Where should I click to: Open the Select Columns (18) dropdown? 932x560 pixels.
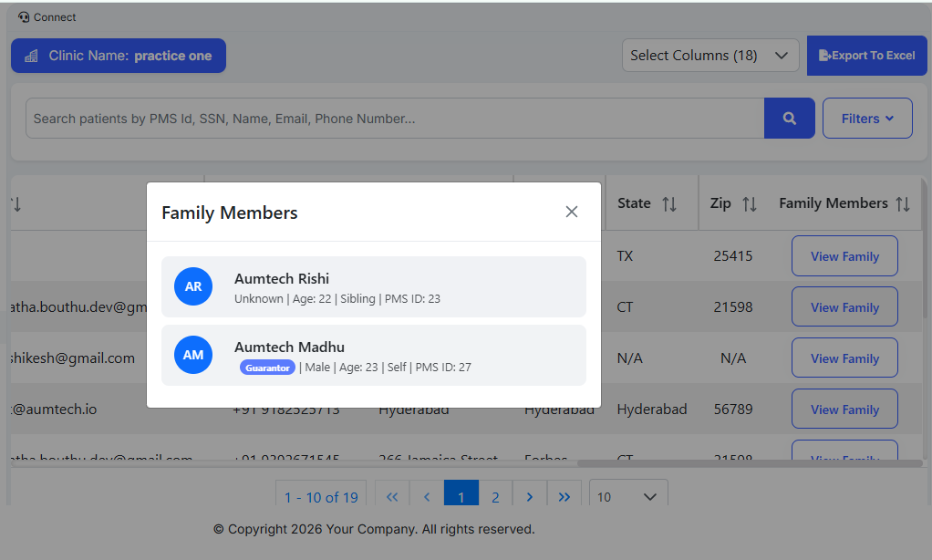709,56
